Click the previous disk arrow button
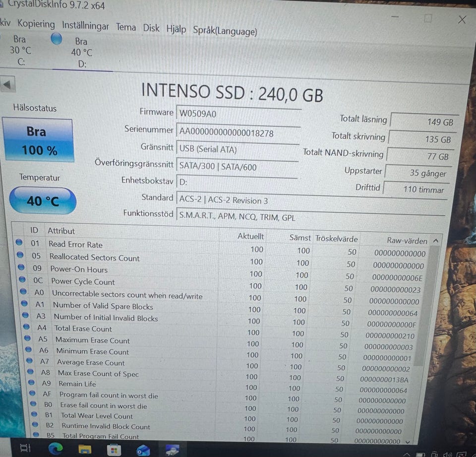The image size is (476, 457). (x=7, y=84)
